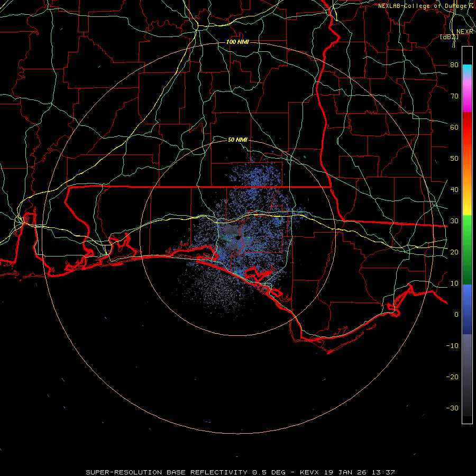This screenshot has height=476, width=476.
Task: Click the 70 dBZ scale label
Action: click(454, 96)
